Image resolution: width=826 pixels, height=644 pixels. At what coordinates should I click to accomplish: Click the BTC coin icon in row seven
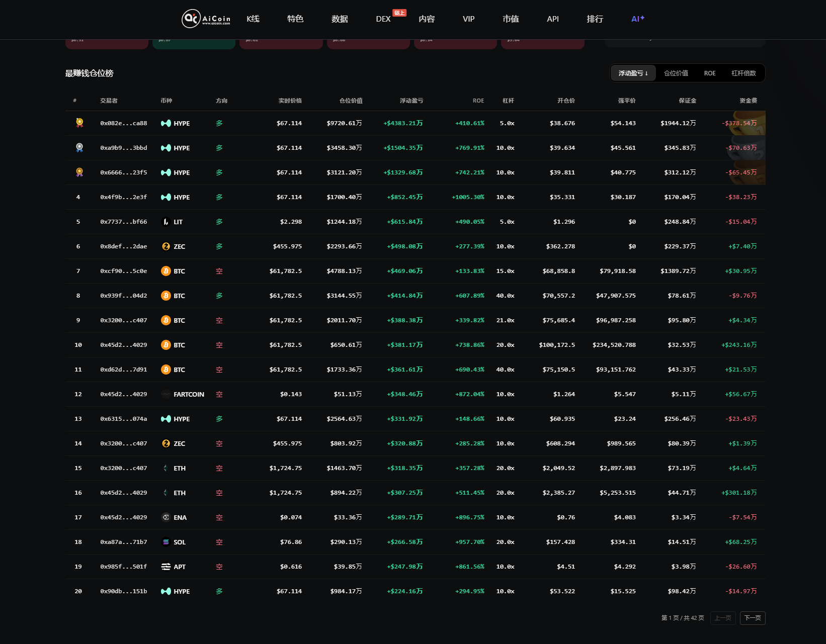point(166,271)
